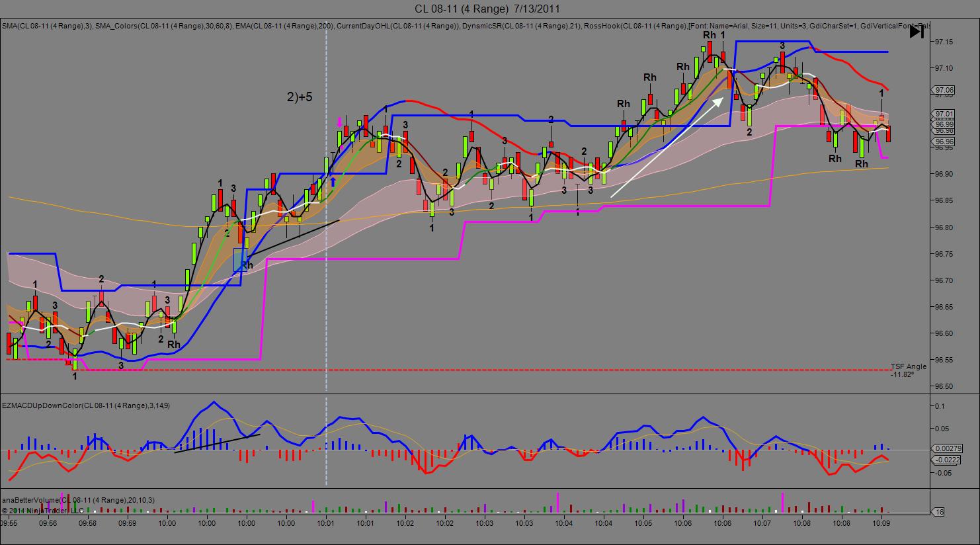Click the 09:59 time axis label

[127, 523]
